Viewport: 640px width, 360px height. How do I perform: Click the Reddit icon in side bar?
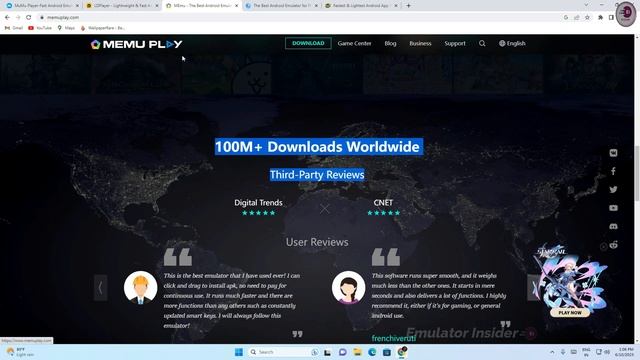pyautogui.click(x=613, y=245)
